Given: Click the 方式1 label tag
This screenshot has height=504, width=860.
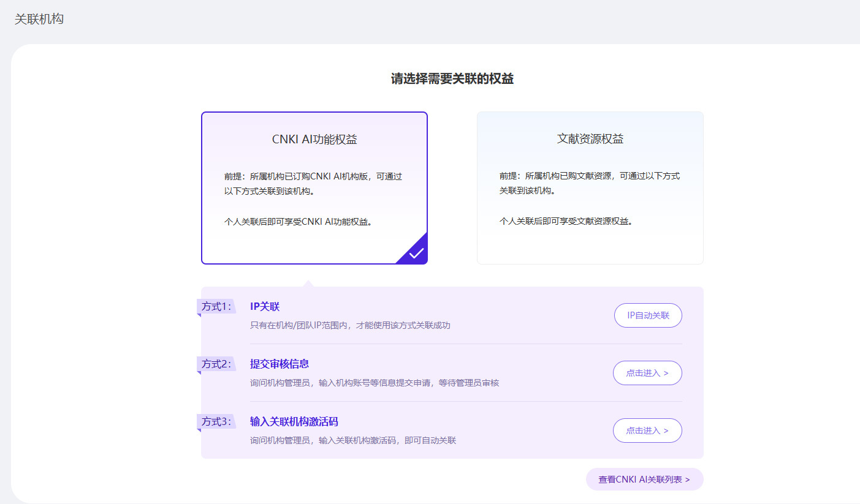Looking at the screenshot, I should click(216, 306).
